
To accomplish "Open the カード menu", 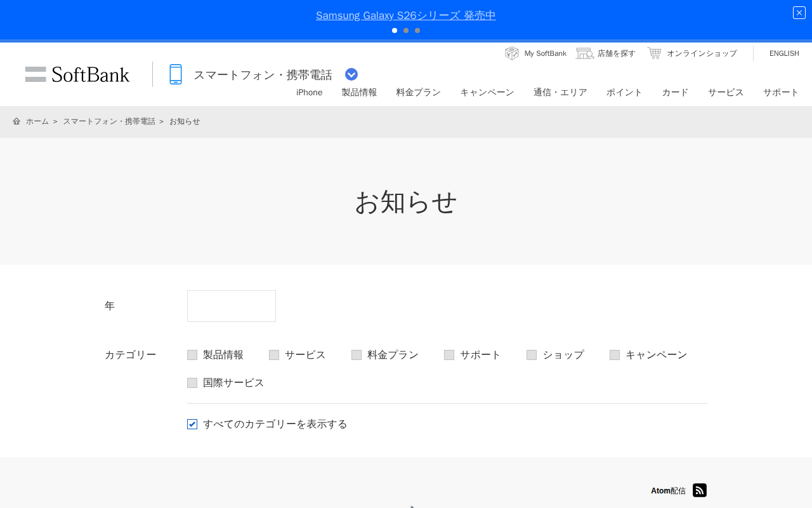I will point(675,93).
